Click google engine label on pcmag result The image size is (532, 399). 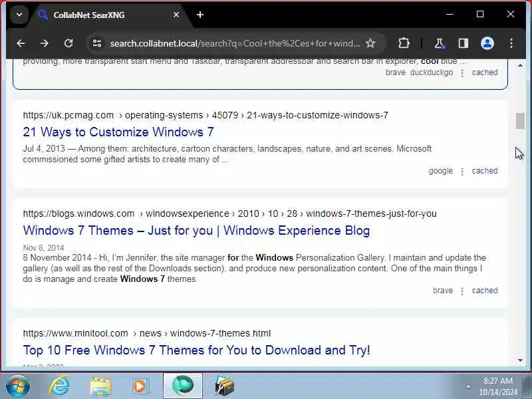point(441,171)
